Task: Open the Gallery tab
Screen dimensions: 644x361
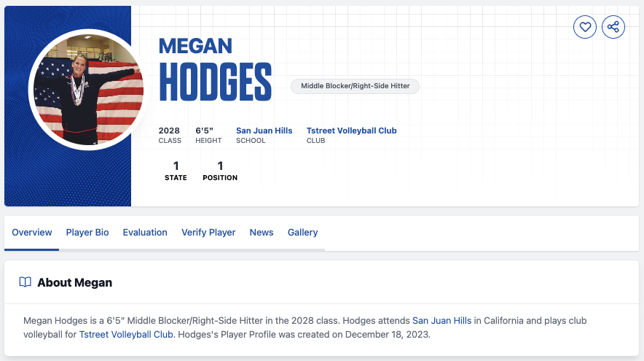Action: [x=302, y=233]
